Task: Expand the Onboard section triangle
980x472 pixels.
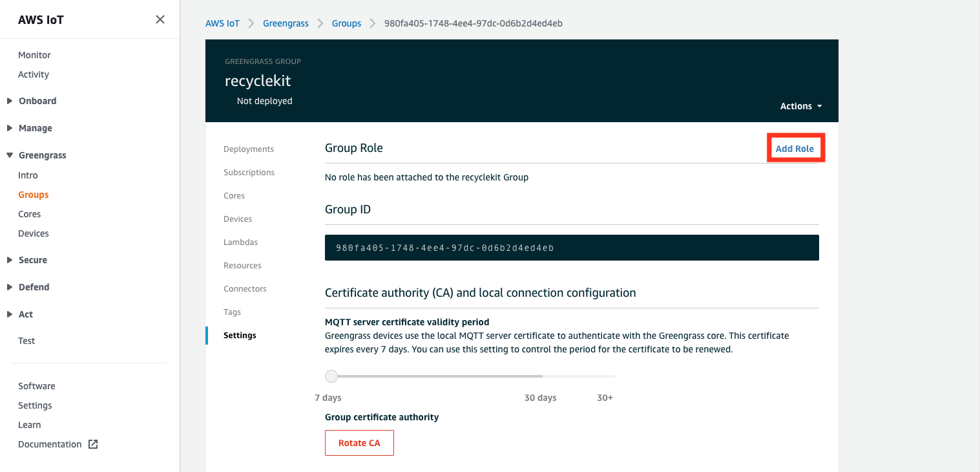Action: [x=10, y=101]
